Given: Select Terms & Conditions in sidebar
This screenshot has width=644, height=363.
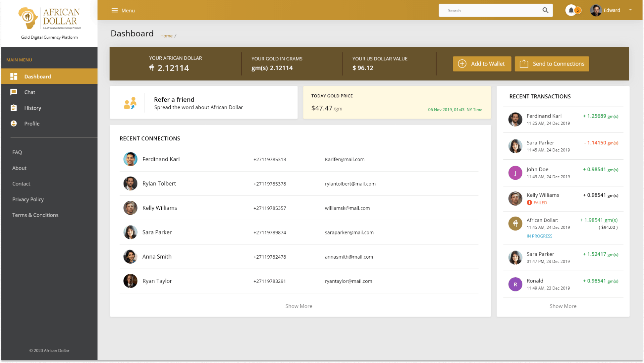Looking at the screenshot, I should pyautogui.click(x=35, y=215).
